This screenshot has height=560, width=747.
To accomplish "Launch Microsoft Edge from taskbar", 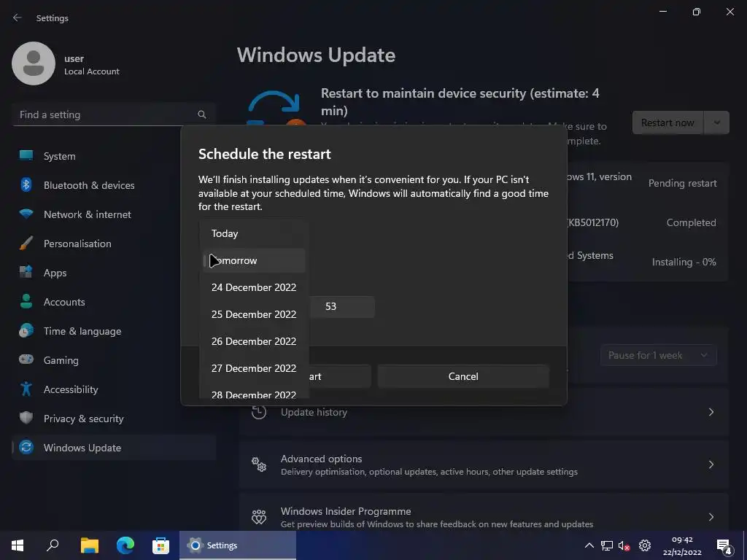I will pyautogui.click(x=125, y=545).
